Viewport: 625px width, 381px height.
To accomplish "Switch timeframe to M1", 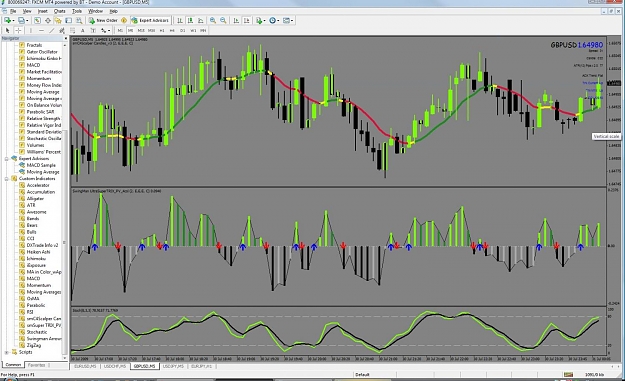I will point(120,30).
